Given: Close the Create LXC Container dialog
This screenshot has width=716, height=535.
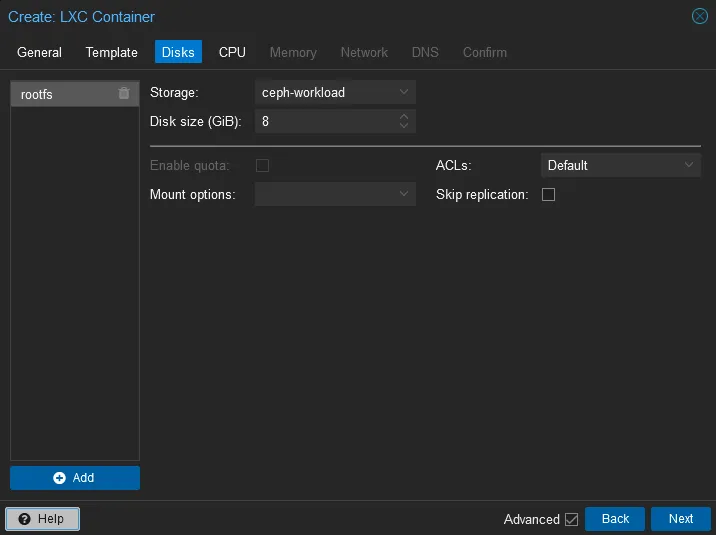Looking at the screenshot, I should pyautogui.click(x=700, y=16).
